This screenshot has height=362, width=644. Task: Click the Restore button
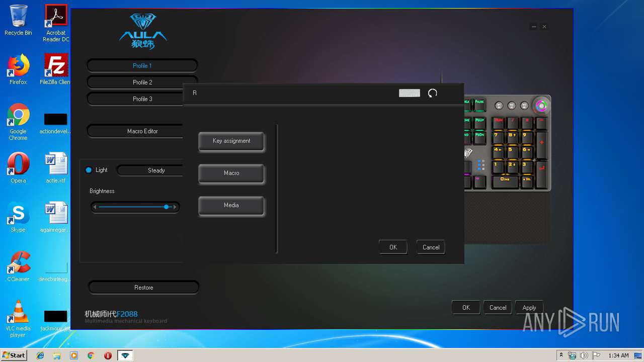point(143,288)
